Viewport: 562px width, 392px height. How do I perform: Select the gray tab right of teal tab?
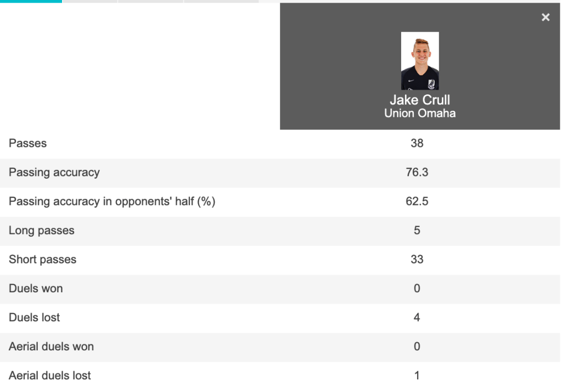90,1
